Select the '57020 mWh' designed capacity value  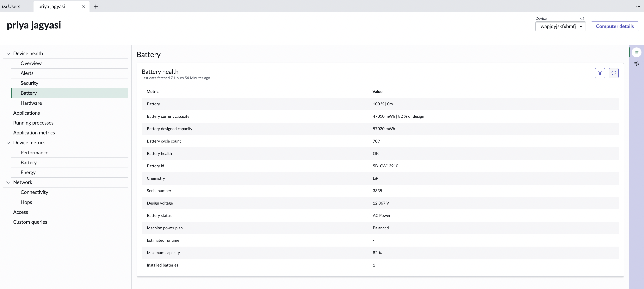(x=384, y=129)
